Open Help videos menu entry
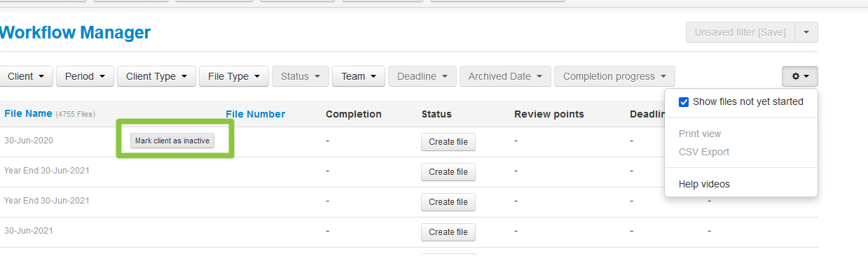Viewport: 868px width, 256px height. (704, 184)
